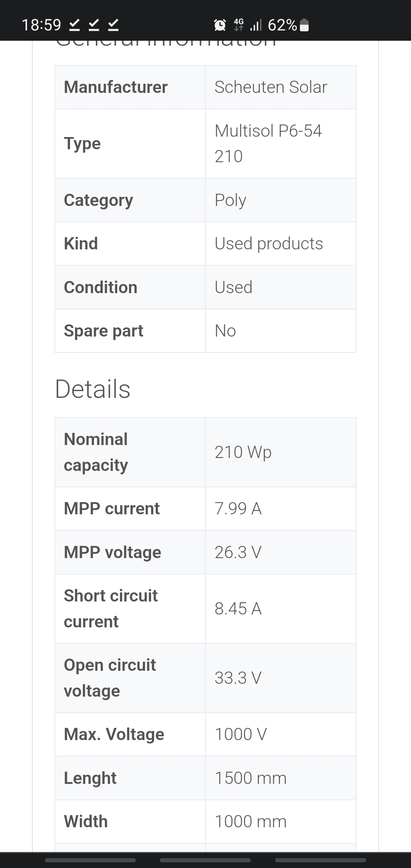Tap the leftmost checkmark notification icon
This screenshot has width=411, height=868.
[75, 25]
